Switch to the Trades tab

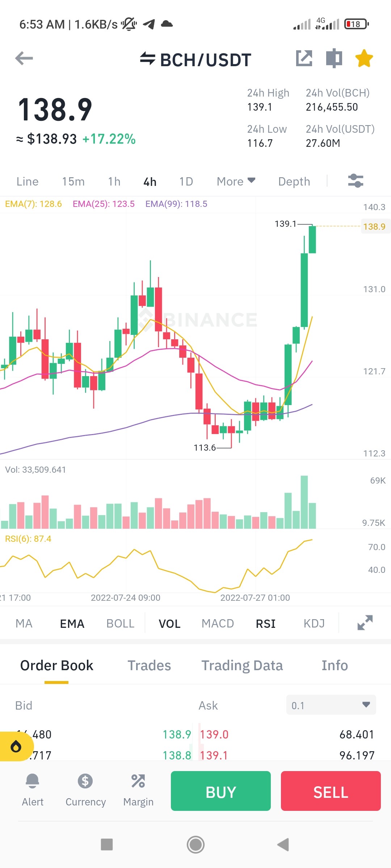click(x=149, y=665)
